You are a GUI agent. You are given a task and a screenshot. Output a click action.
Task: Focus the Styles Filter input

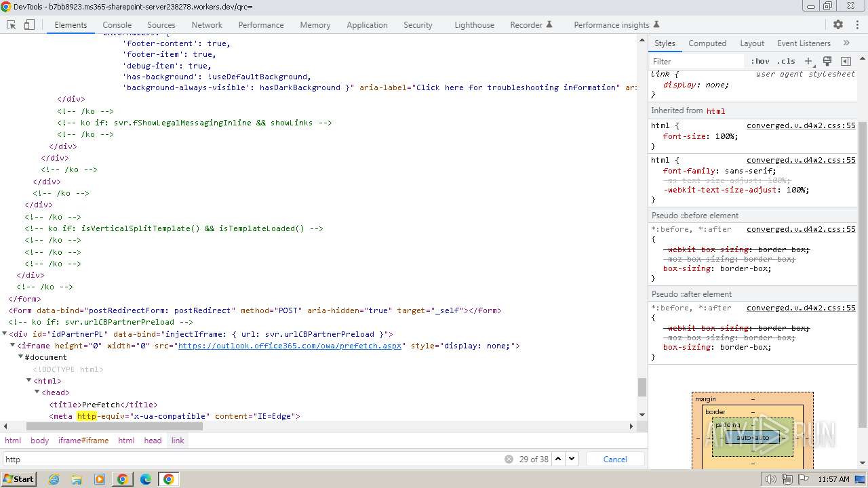697,61
